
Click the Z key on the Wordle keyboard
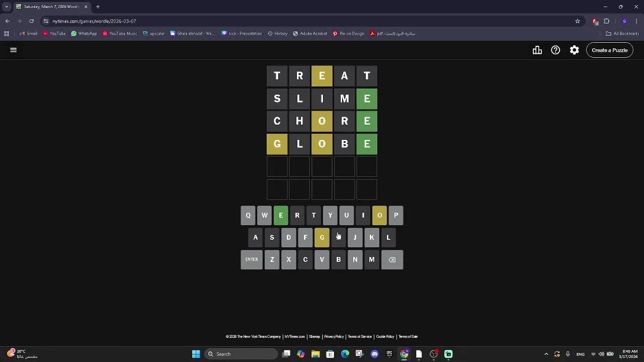272,259
